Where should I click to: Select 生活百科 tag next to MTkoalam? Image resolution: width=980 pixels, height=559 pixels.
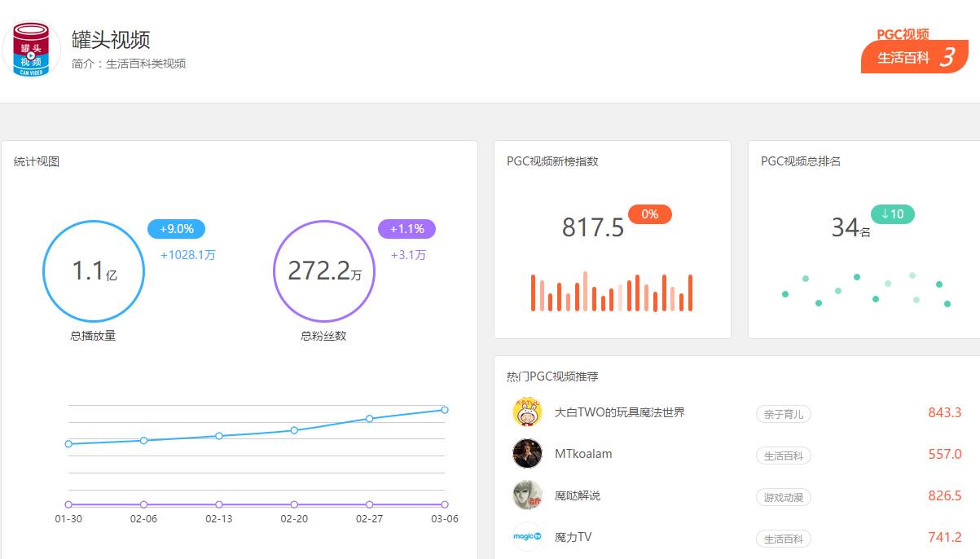(x=783, y=456)
